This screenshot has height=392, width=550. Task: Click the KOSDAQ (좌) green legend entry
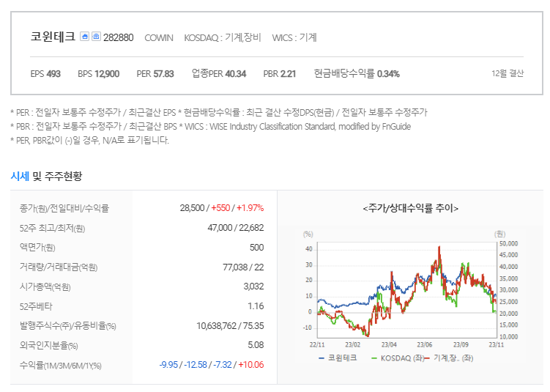pos(397,358)
